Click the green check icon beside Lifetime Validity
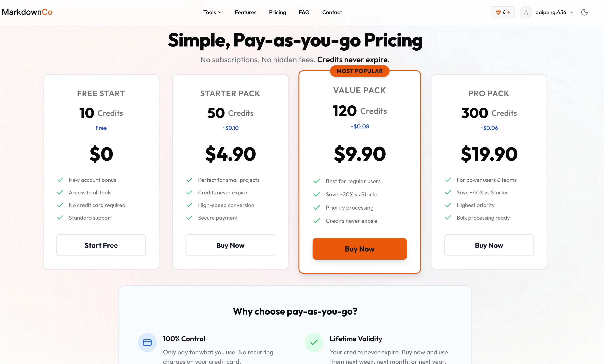Image resolution: width=604 pixels, height=364 pixels. click(x=314, y=343)
